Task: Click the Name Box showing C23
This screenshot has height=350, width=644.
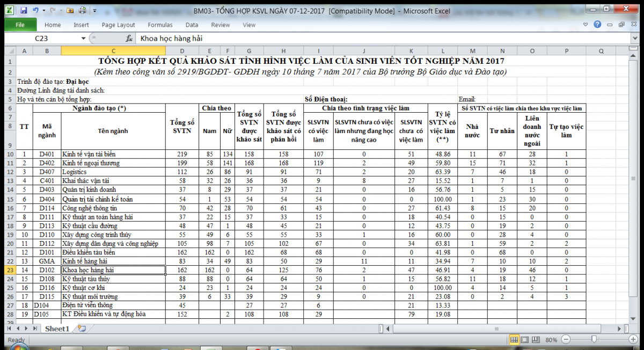Action: click(42, 39)
